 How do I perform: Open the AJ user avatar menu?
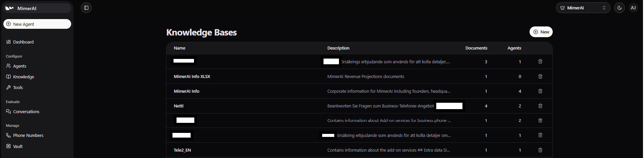(633, 8)
